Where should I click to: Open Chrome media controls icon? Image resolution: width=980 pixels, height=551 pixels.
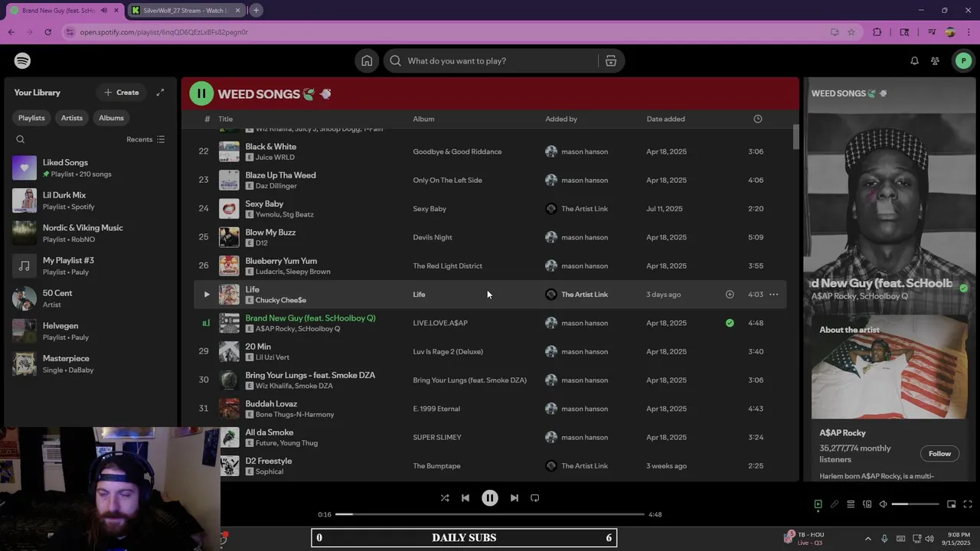click(x=931, y=32)
